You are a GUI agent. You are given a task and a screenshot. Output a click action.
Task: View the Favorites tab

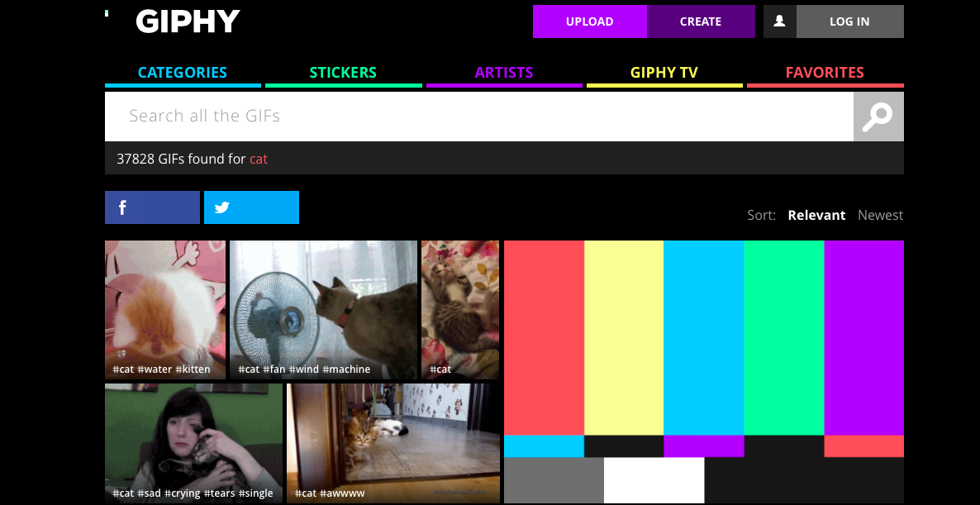tap(825, 73)
